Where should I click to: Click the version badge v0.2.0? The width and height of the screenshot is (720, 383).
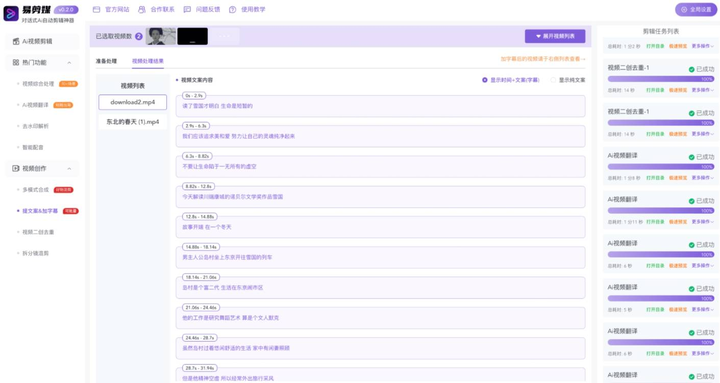66,9
